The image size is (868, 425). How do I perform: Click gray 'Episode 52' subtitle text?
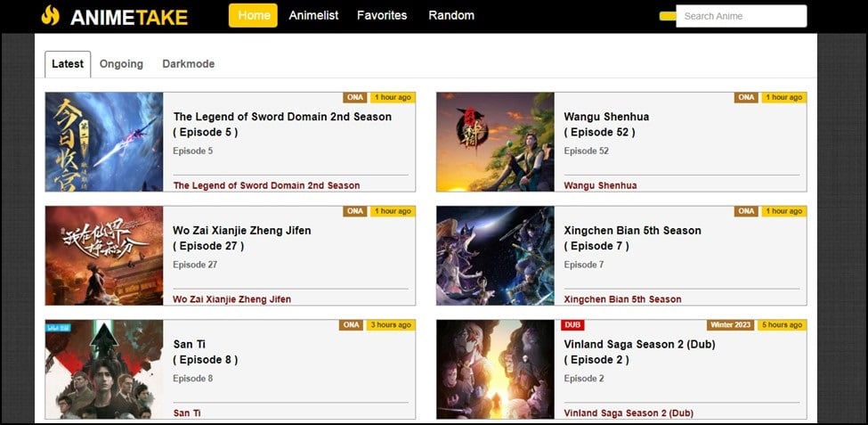coord(586,151)
